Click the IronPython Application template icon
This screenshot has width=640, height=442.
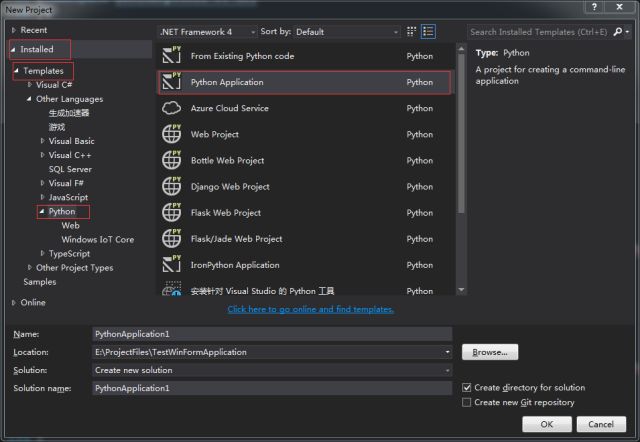(172, 265)
